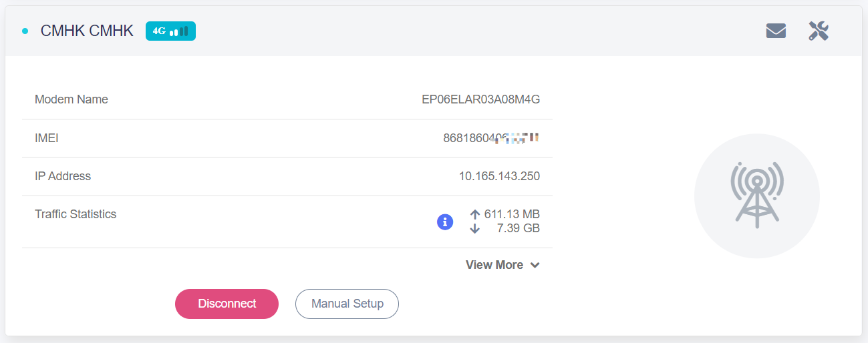Click the 611.13 MB upload value
868x343 pixels.
[512, 214]
